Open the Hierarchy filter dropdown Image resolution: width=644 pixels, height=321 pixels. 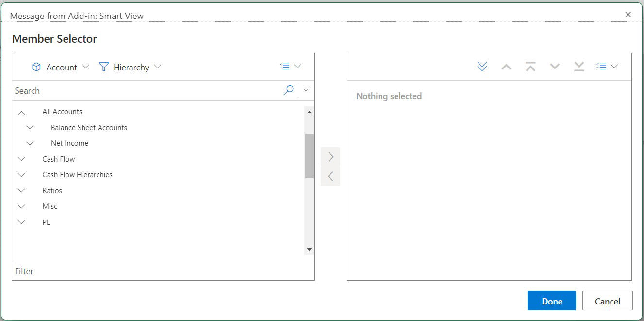(157, 67)
